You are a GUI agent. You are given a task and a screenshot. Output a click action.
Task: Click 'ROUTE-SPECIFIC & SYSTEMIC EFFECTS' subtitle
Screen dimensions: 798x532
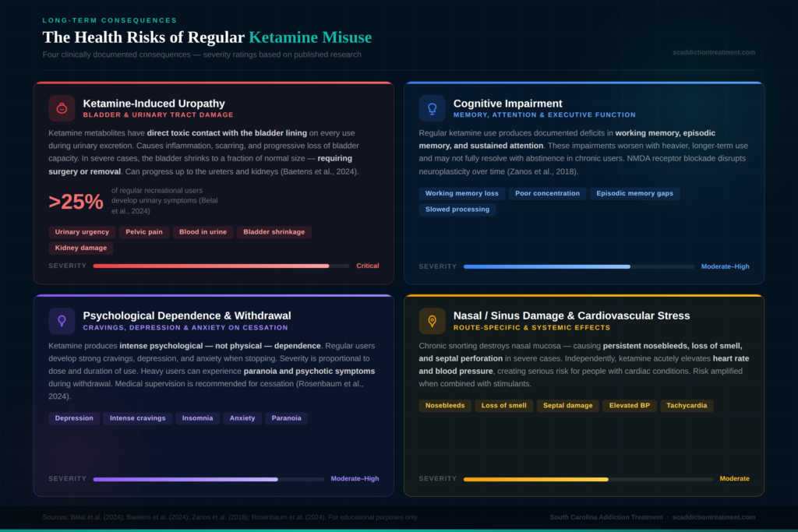click(x=531, y=328)
